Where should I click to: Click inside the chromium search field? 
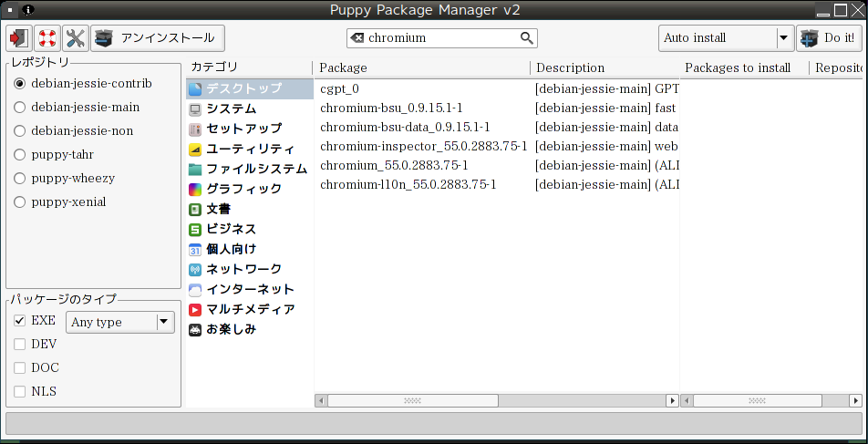click(x=443, y=38)
